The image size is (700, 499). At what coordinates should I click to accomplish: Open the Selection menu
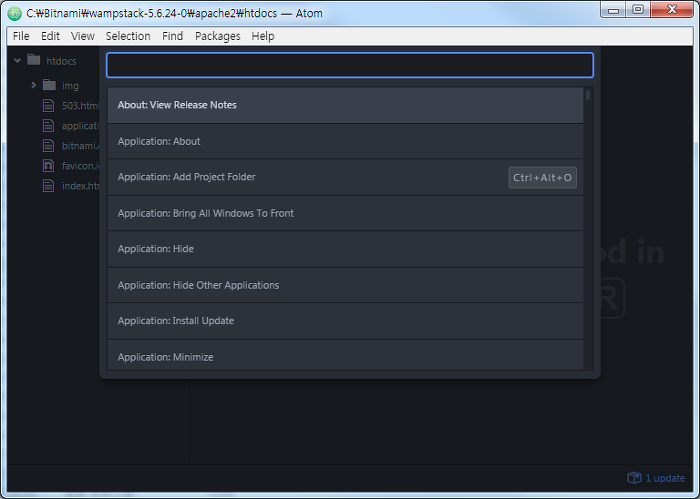128,36
